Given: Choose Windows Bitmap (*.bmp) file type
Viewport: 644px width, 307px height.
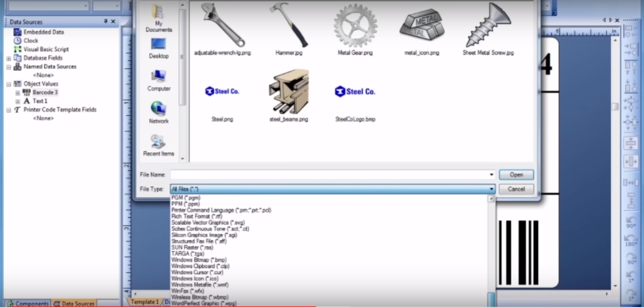Looking at the screenshot, I should click(199, 260).
